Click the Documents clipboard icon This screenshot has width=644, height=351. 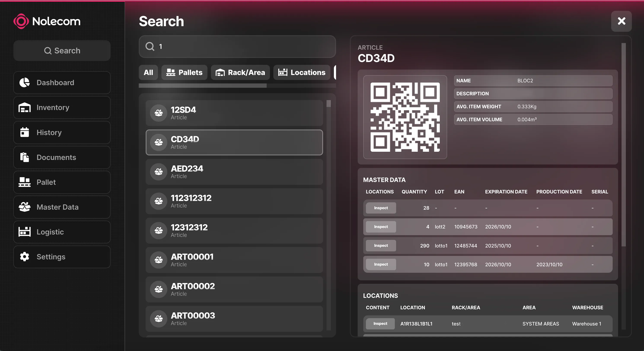click(24, 157)
